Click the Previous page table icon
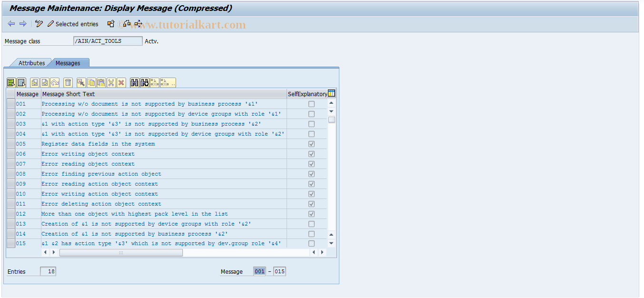Screen dimensions: 644x298 (35, 83)
